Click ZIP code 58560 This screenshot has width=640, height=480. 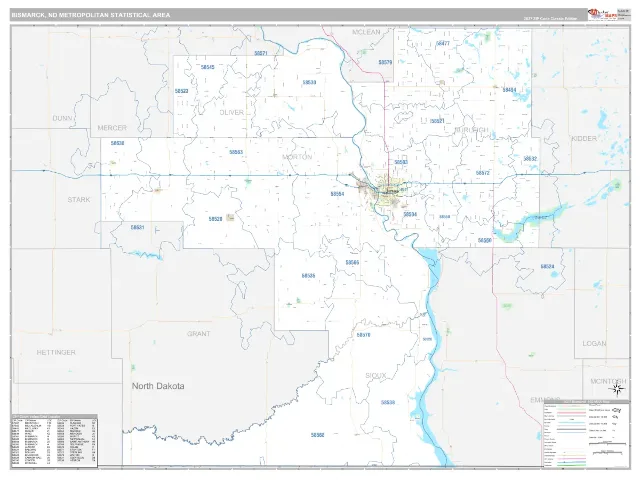pos(485,241)
